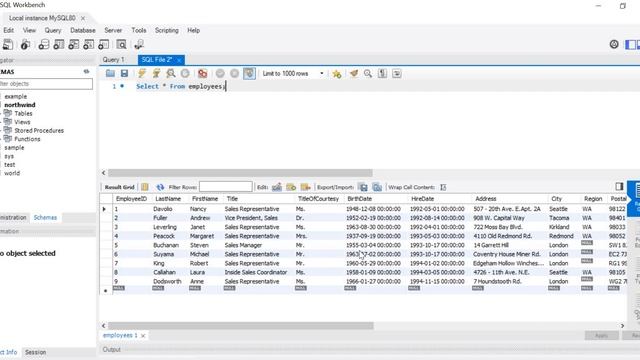This screenshot has width=640, height=360.
Task: Open Workbench preferences gear icon
Action: [x=614, y=44]
